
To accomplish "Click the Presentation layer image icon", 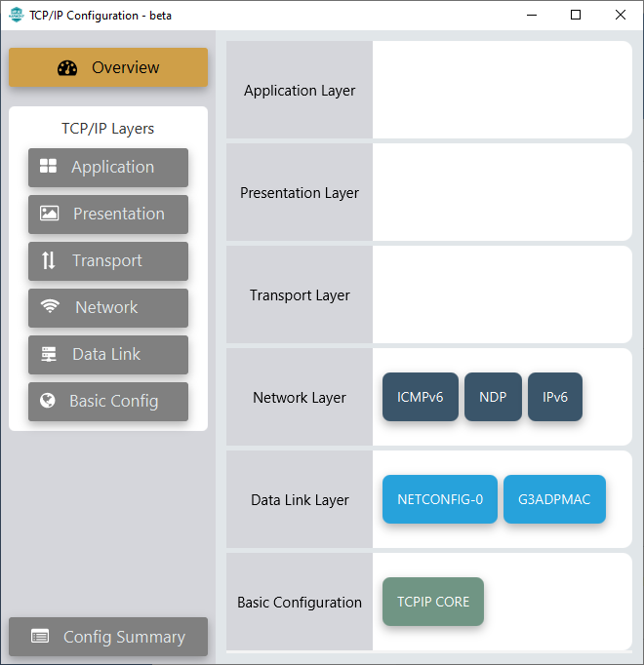I will [x=50, y=214].
